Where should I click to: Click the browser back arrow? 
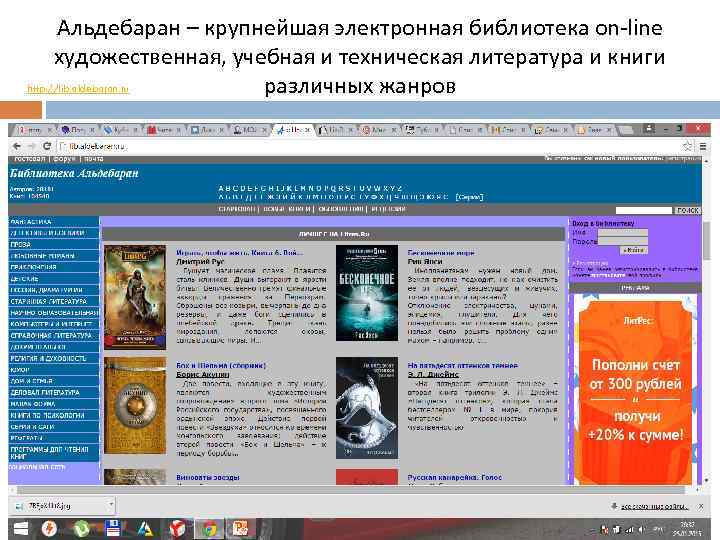(x=17, y=146)
